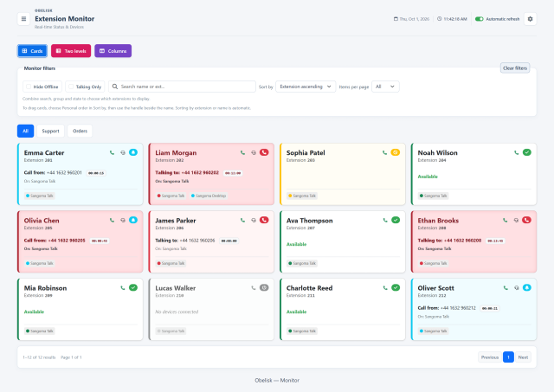
Task: Click the Extension 211 label
Action: click(x=300, y=296)
